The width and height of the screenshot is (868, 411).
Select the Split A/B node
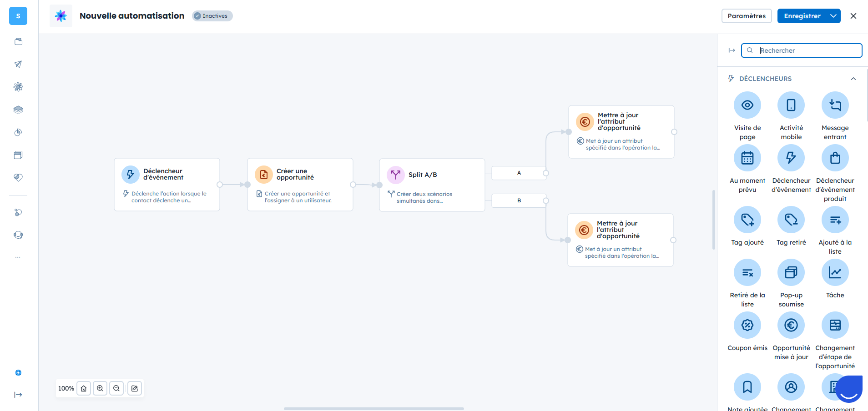point(432,185)
